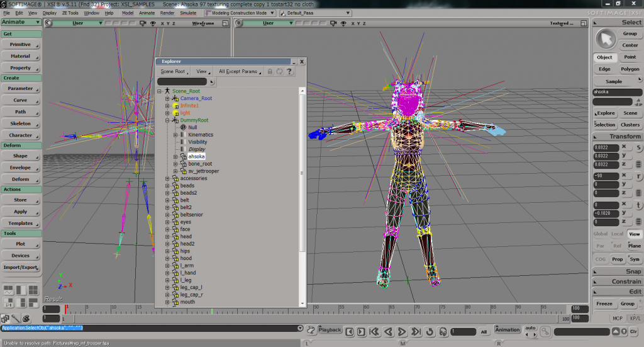The image size is (644, 347).
Task: Play animation forward
Action: click(x=402, y=332)
